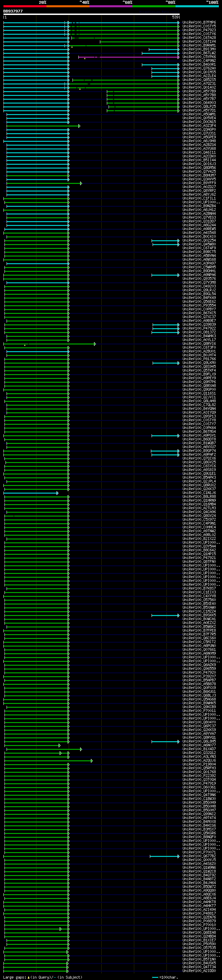The width and height of the screenshot is (222, 980).
Task: Select the UniRef100_A5GWM1 label
Action: tap(199, 114)
